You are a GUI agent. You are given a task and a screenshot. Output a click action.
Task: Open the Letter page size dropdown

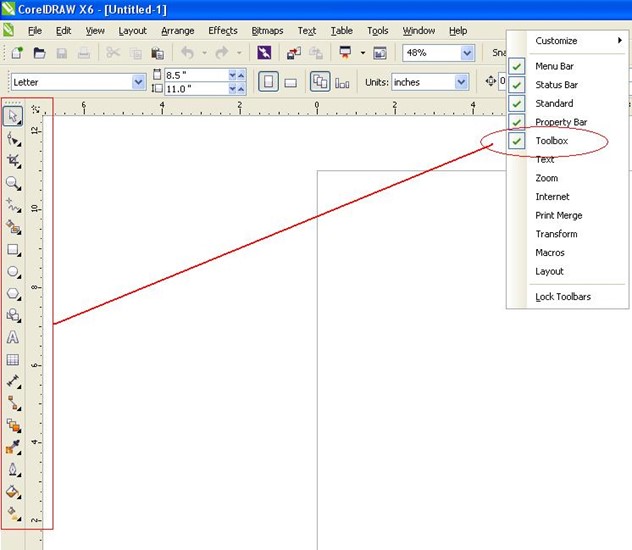click(x=138, y=82)
